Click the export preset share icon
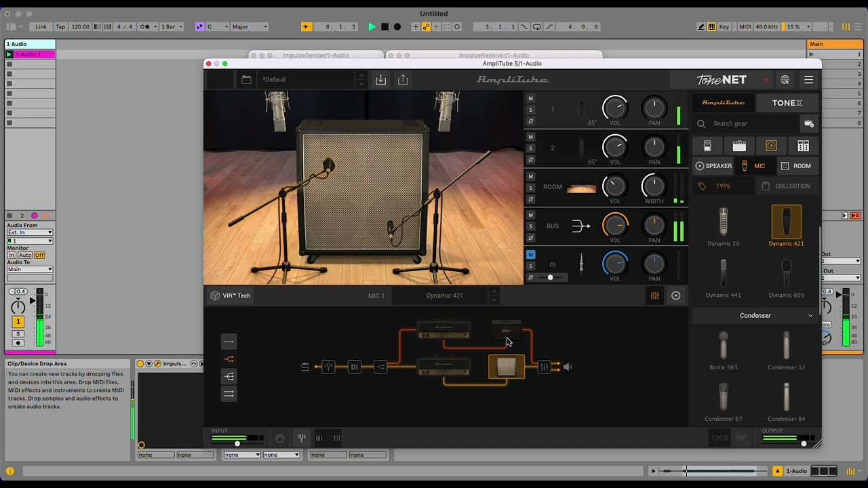Viewport: 868px width, 488px height. tap(403, 80)
